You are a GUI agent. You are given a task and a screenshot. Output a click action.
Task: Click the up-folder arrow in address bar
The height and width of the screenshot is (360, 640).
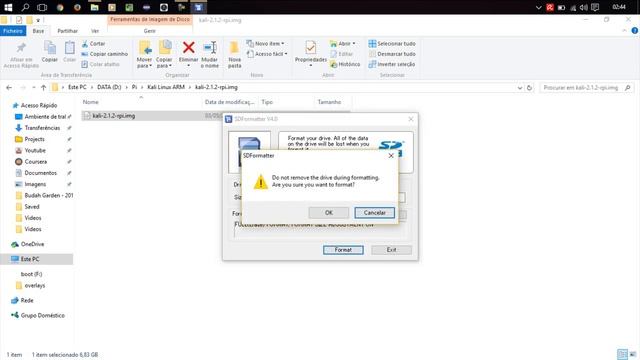tap(43, 87)
